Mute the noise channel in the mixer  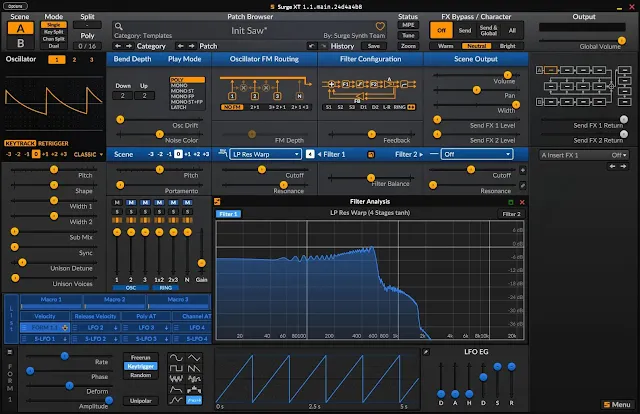click(x=187, y=203)
